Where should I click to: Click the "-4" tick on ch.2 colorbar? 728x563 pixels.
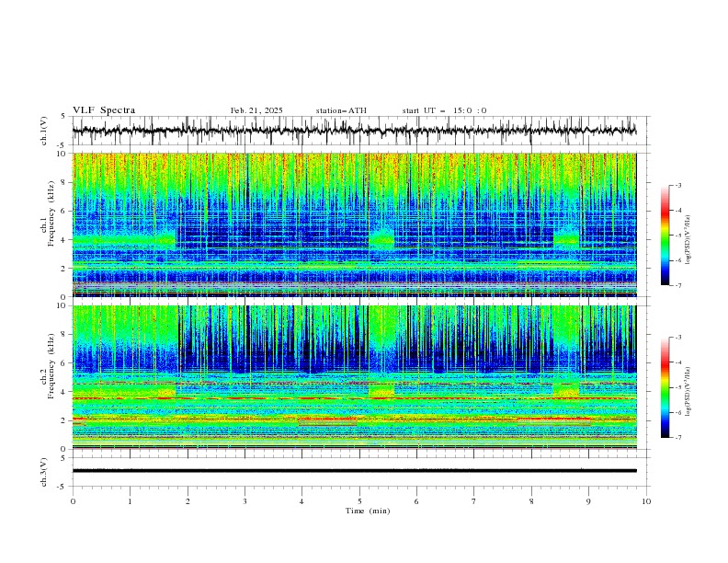pos(677,362)
